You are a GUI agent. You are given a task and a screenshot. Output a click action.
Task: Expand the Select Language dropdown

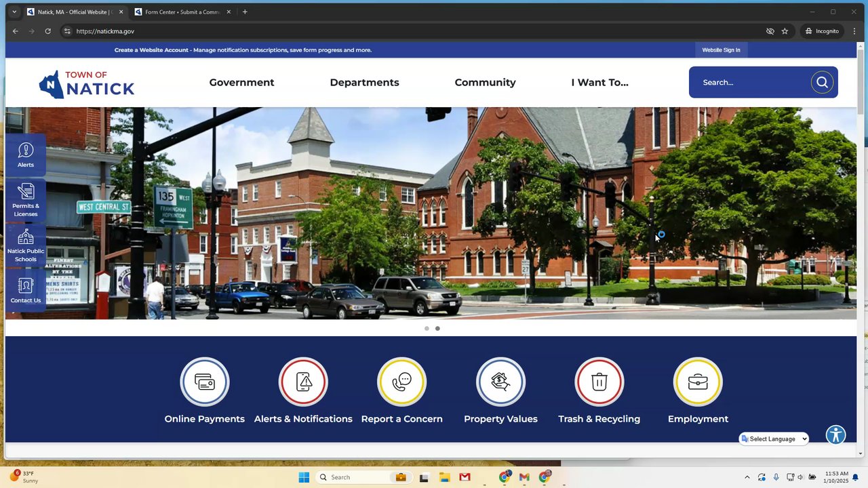pos(774,439)
